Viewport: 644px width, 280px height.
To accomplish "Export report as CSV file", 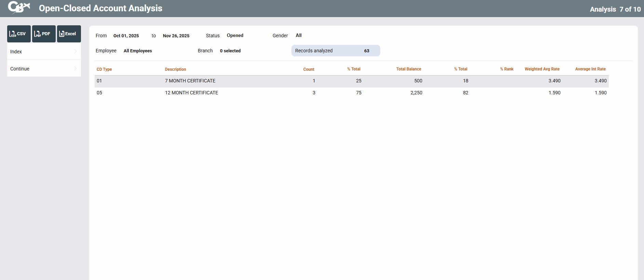I will click(x=19, y=34).
